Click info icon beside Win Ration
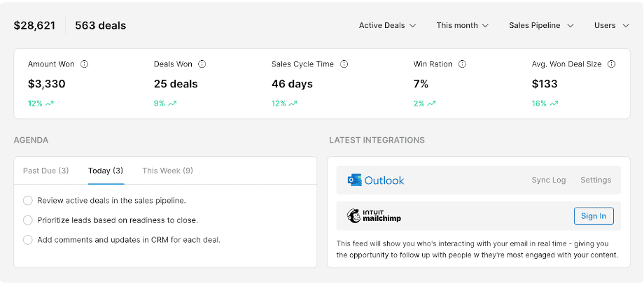The height and width of the screenshot is (284, 644). tap(463, 64)
